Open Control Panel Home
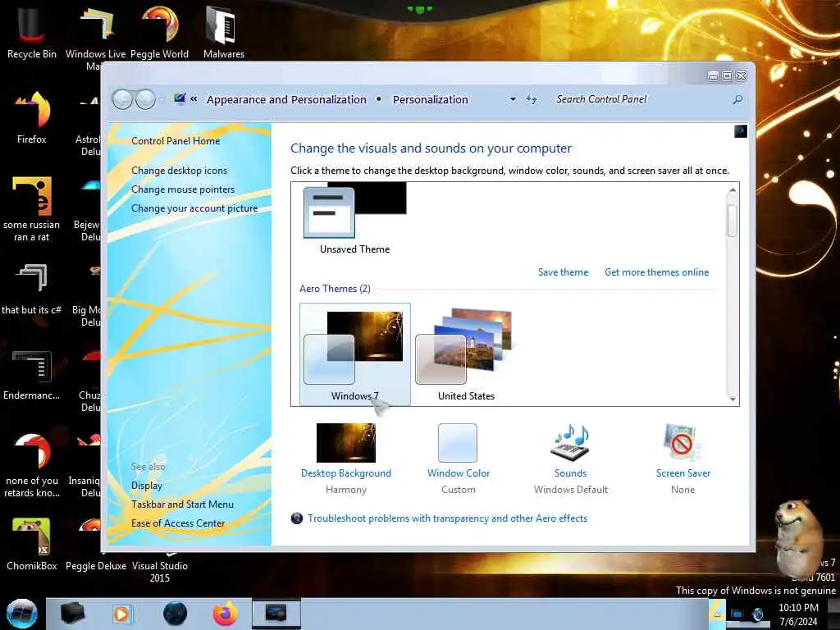This screenshot has width=840, height=630. (x=176, y=141)
